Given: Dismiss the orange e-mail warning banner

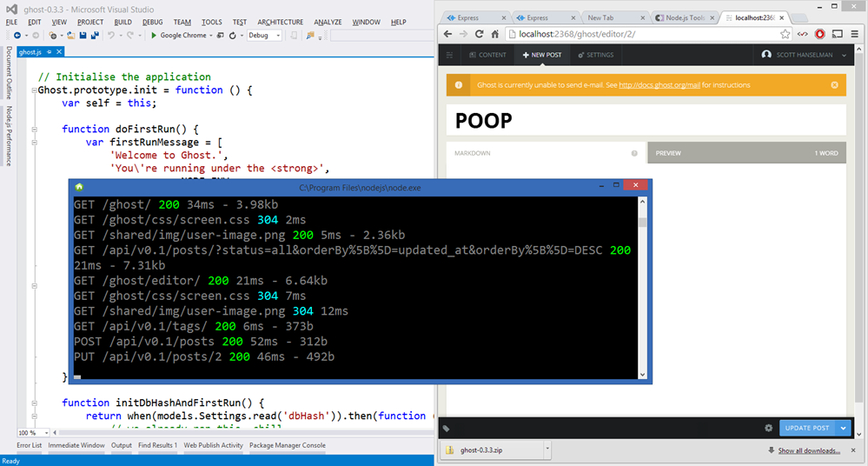Looking at the screenshot, I should click(834, 85).
